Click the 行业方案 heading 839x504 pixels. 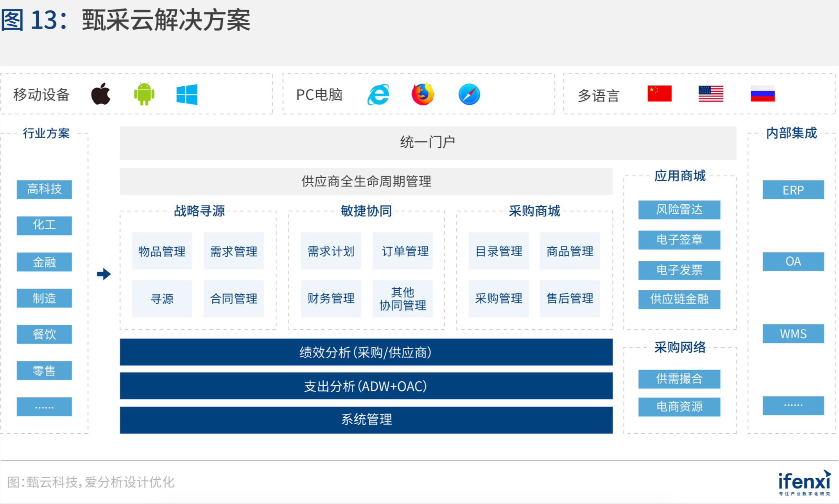click(46, 133)
